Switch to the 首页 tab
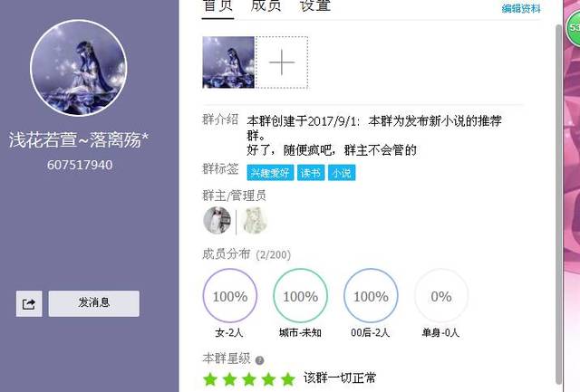Image resolution: width=580 pixels, height=392 pixels. (217, 6)
